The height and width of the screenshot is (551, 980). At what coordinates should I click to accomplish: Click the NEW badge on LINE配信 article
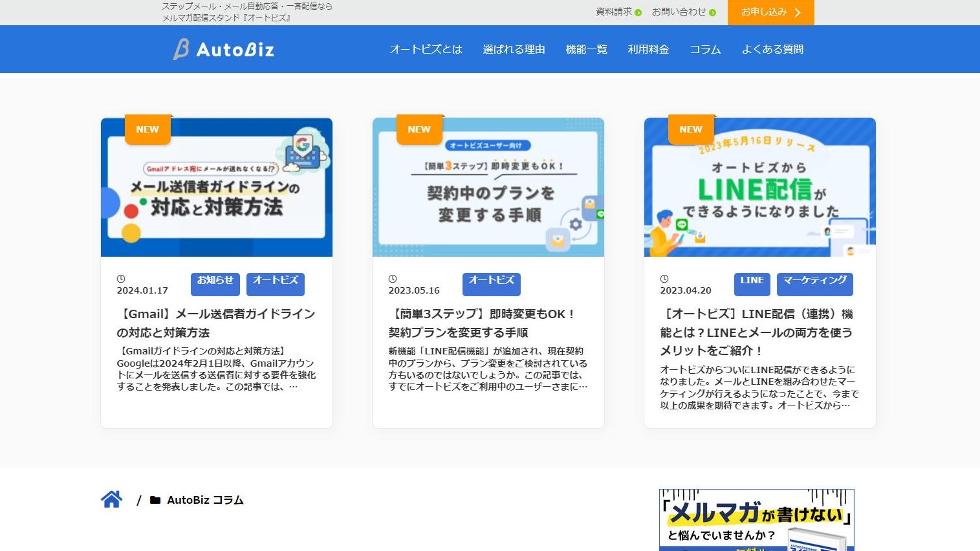(x=690, y=129)
